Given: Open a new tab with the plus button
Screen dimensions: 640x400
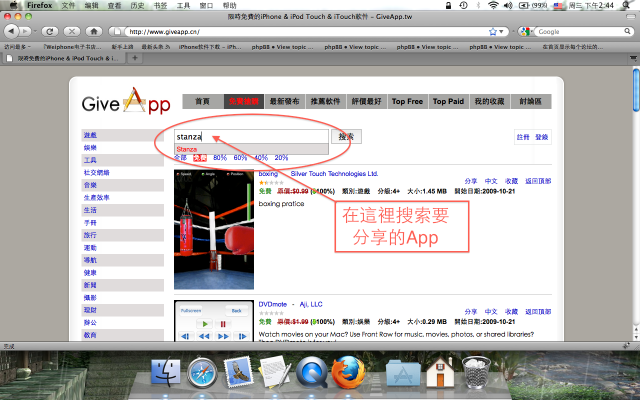Looking at the screenshot, I should (135, 58).
